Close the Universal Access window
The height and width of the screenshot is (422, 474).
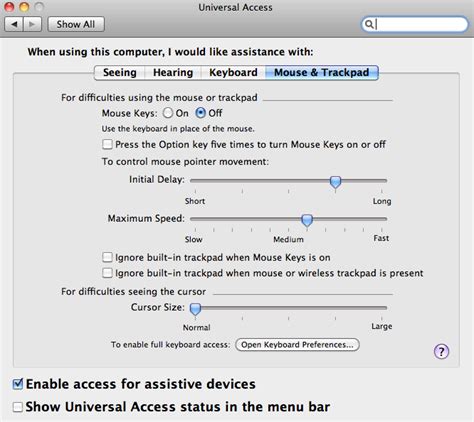9,7
